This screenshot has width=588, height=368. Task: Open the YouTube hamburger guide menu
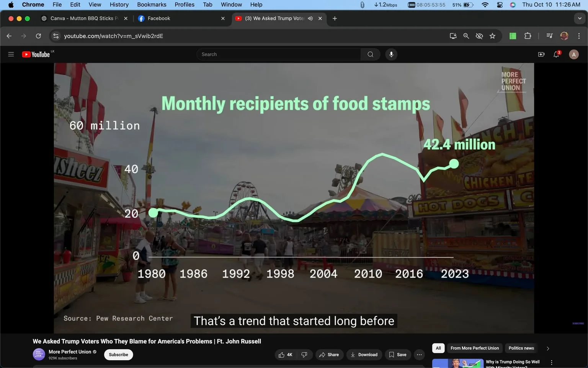click(11, 54)
